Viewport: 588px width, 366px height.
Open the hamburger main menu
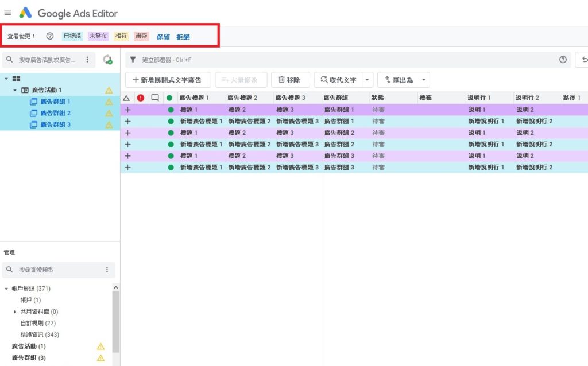7,13
